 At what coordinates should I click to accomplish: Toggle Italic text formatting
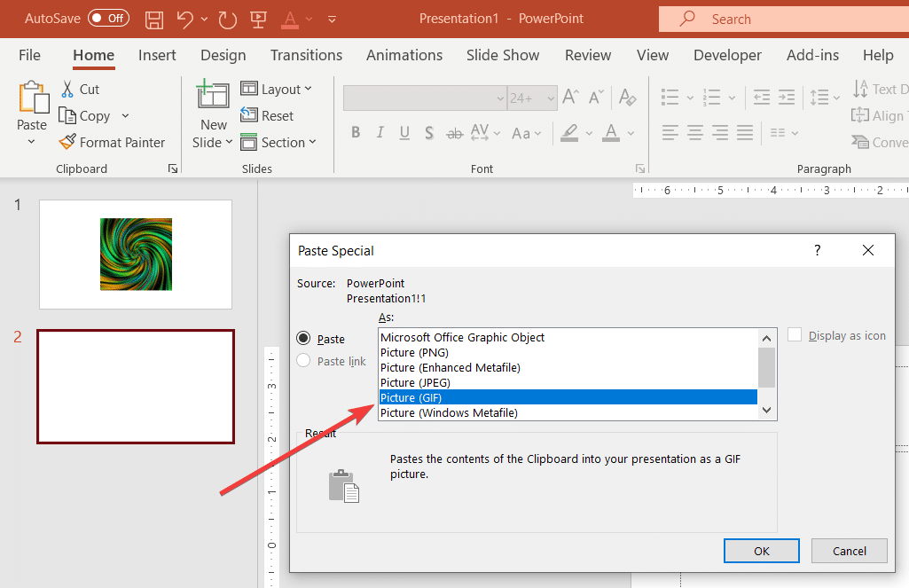point(380,133)
